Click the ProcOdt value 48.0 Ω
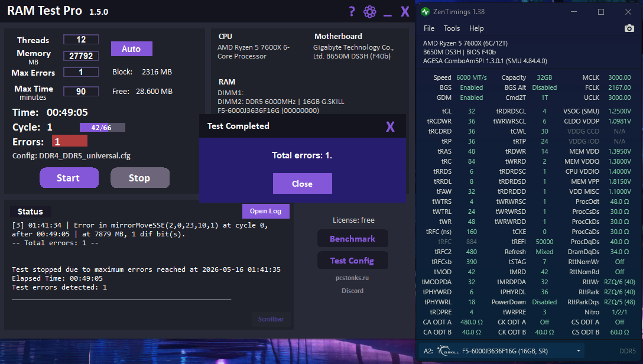This screenshot has width=643, height=364. click(x=619, y=201)
